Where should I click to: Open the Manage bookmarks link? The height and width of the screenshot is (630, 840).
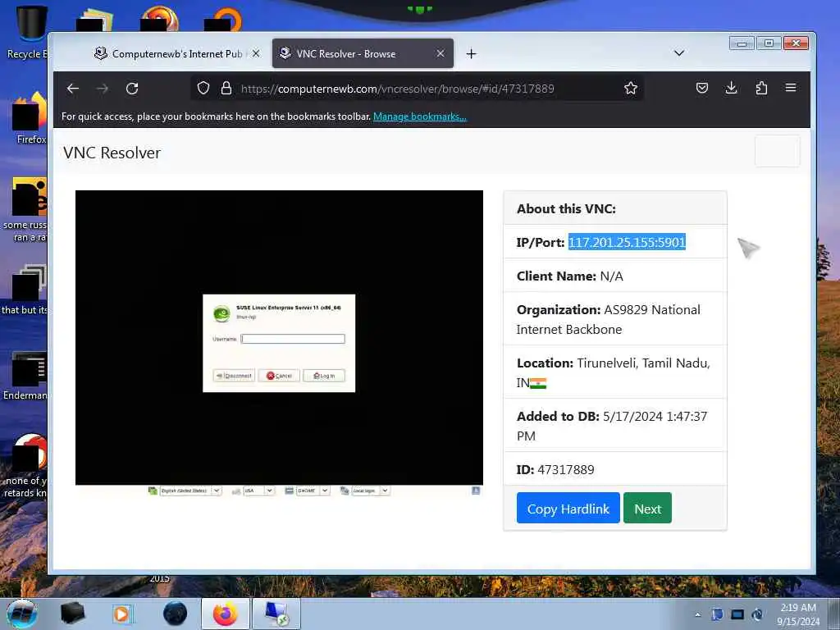pos(419,116)
